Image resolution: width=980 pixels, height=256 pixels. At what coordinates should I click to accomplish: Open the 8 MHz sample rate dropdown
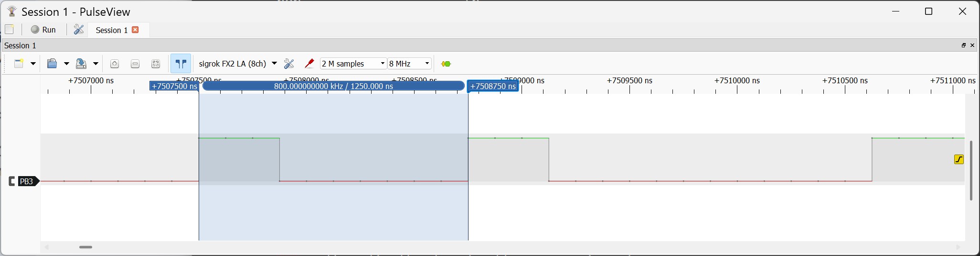(x=409, y=64)
